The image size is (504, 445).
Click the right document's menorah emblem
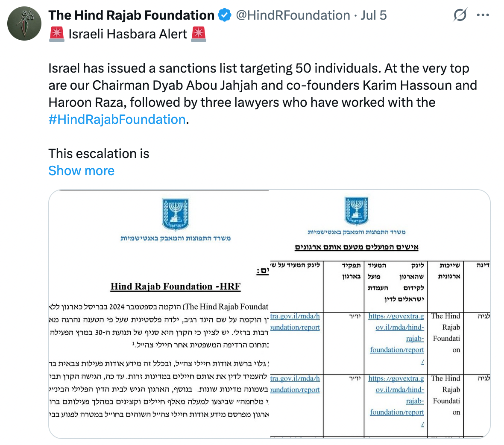pos(357,211)
